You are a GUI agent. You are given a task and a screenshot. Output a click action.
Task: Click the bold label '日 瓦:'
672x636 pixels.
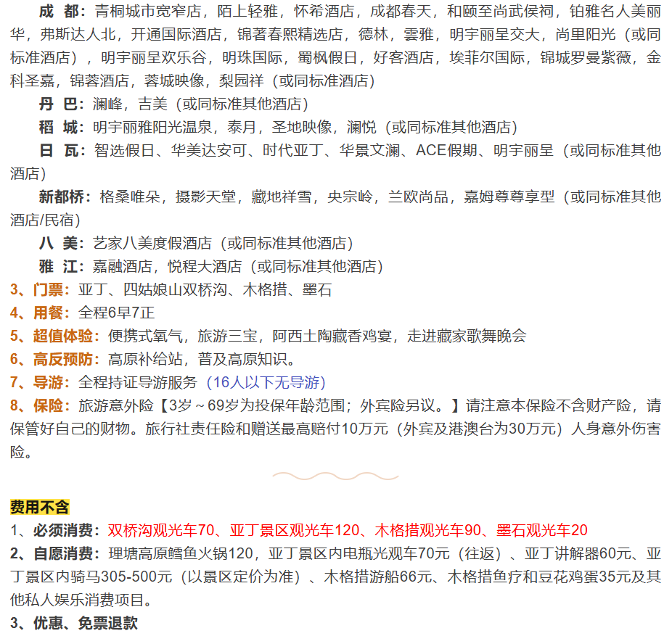click(62, 150)
